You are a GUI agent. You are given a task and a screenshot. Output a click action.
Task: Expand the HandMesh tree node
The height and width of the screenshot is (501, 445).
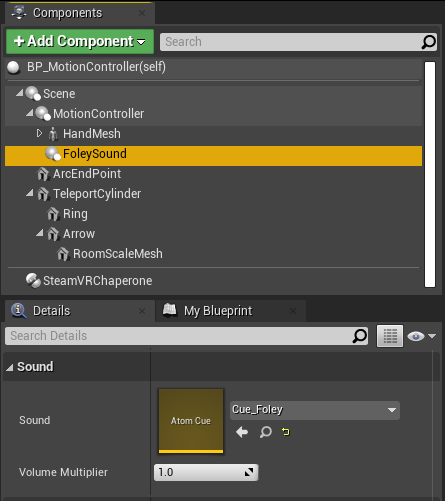39,133
